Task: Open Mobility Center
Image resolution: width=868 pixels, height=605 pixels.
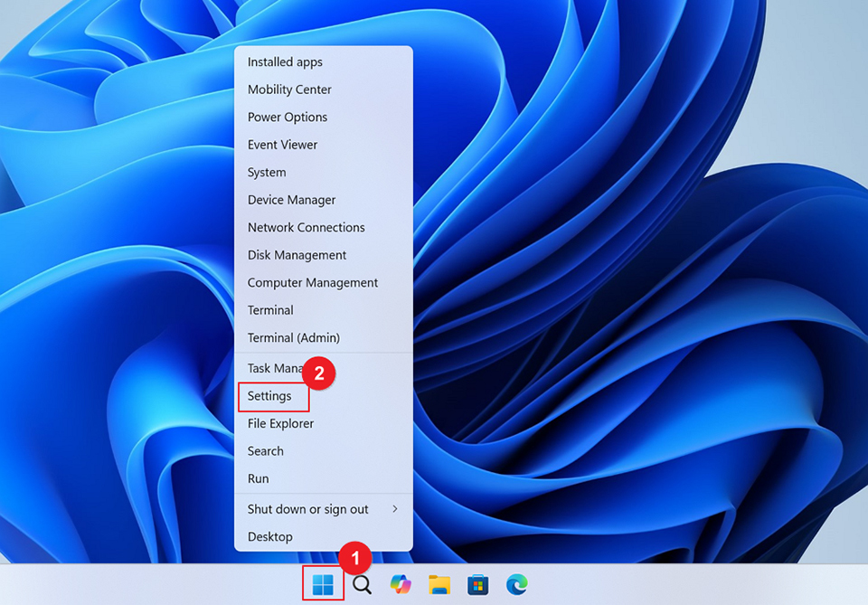Action: click(288, 89)
